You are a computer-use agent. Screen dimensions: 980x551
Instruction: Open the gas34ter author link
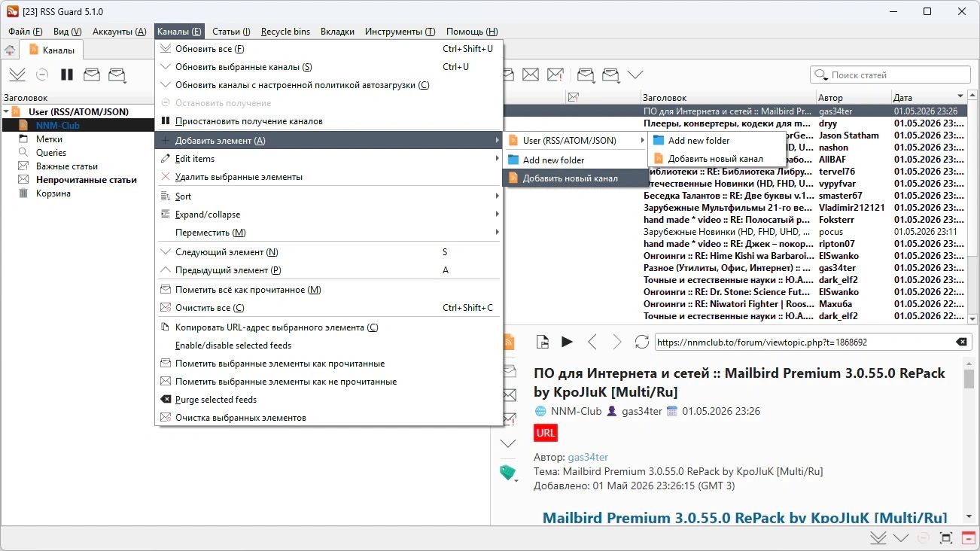pyautogui.click(x=588, y=457)
